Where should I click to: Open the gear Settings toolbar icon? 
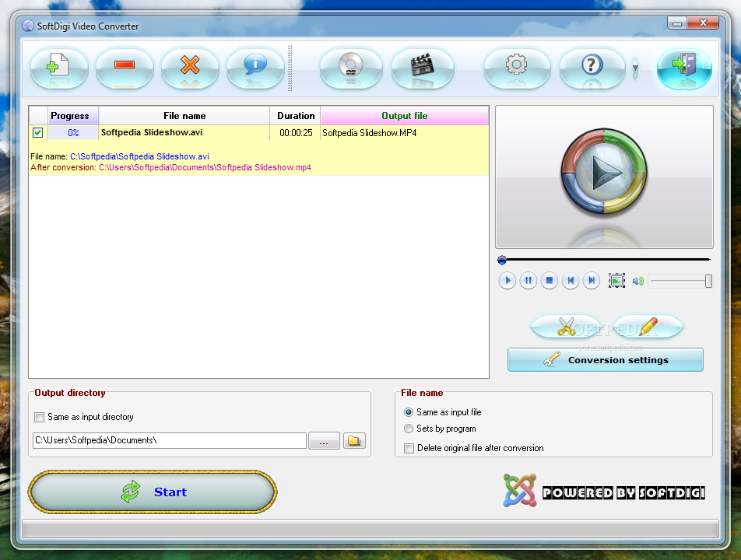tap(517, 68)
